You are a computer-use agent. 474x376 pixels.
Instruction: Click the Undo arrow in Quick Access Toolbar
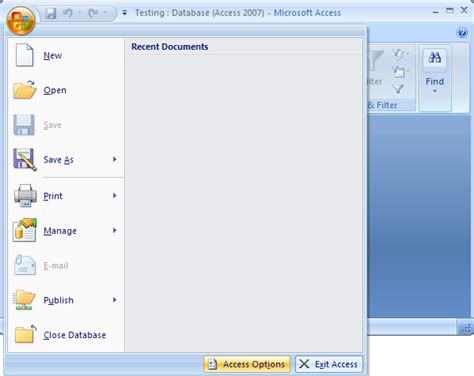click(x=68, y=13)
